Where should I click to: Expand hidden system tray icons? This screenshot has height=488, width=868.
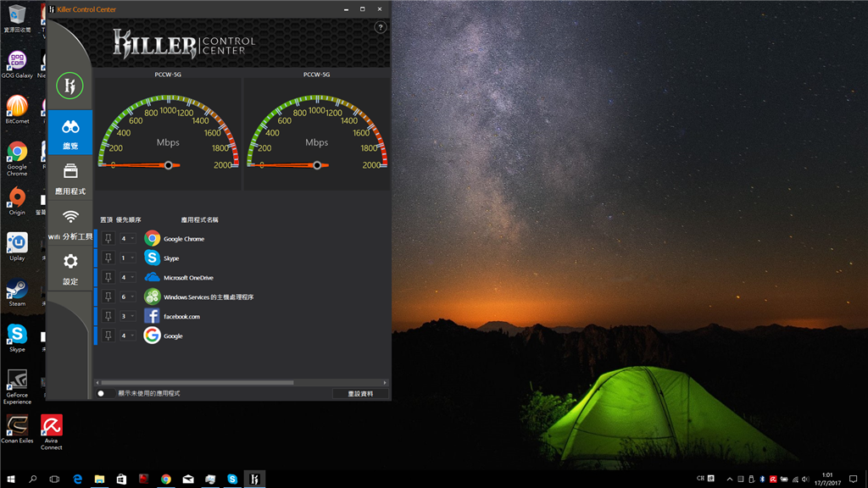point(730,480)
